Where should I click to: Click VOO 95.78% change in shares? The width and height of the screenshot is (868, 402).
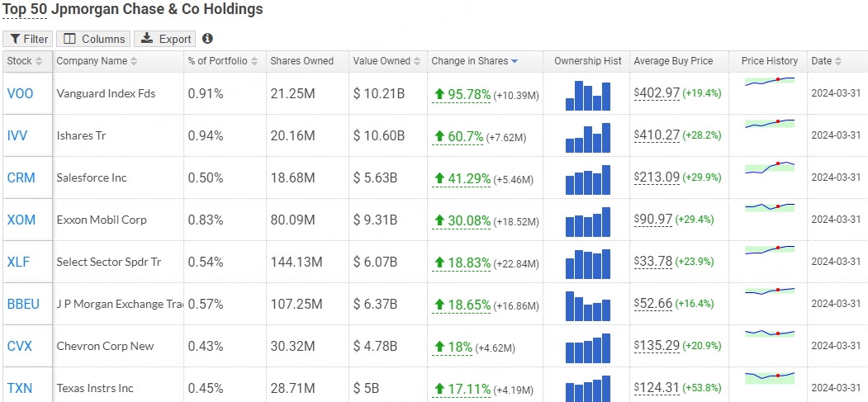point(461,95)
